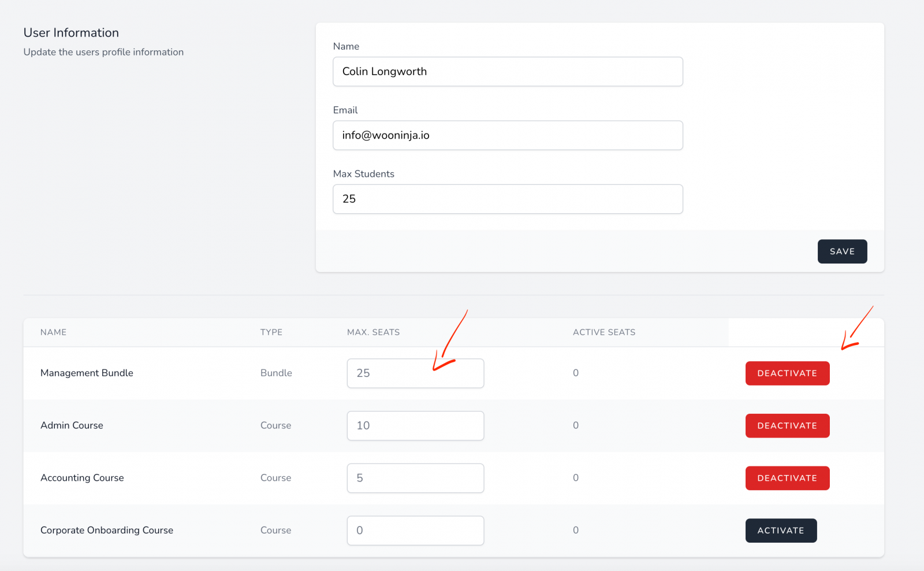Edit Accounting Course max seats field

tap(415, 478)
